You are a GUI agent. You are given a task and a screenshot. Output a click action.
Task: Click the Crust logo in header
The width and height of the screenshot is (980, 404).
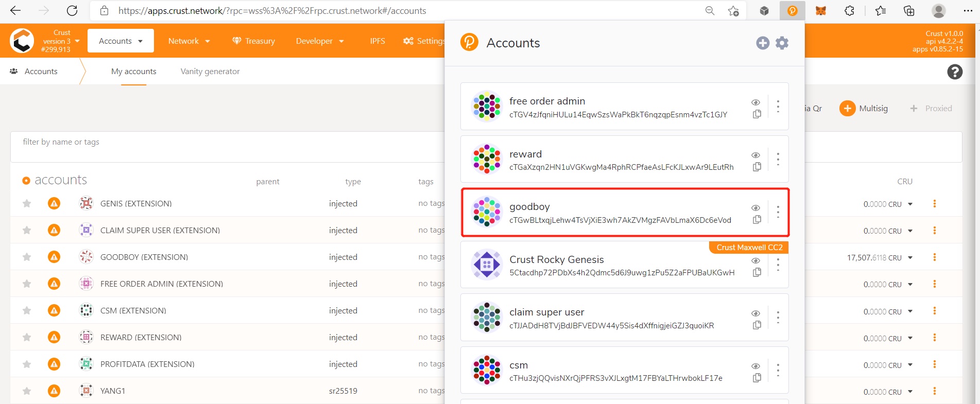tap(22, 41)
